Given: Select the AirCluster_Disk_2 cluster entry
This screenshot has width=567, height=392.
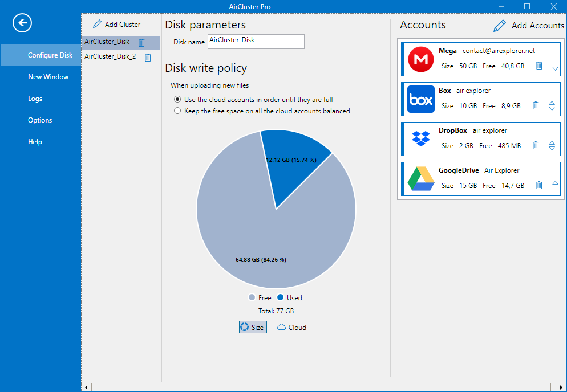Looking at the screenshot, I should coord(110,56).
